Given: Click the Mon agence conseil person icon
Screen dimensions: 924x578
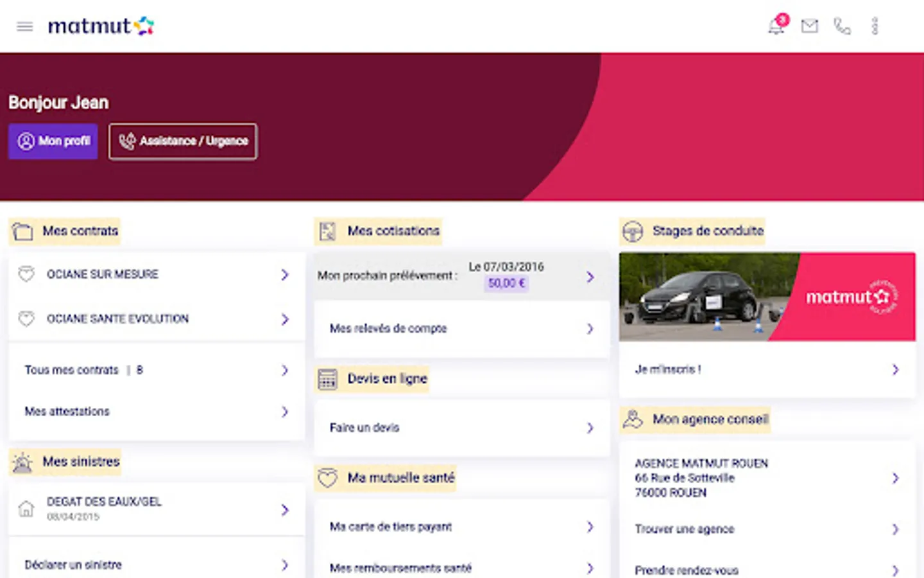Looking at the screenshot, I should click(633, 419).
